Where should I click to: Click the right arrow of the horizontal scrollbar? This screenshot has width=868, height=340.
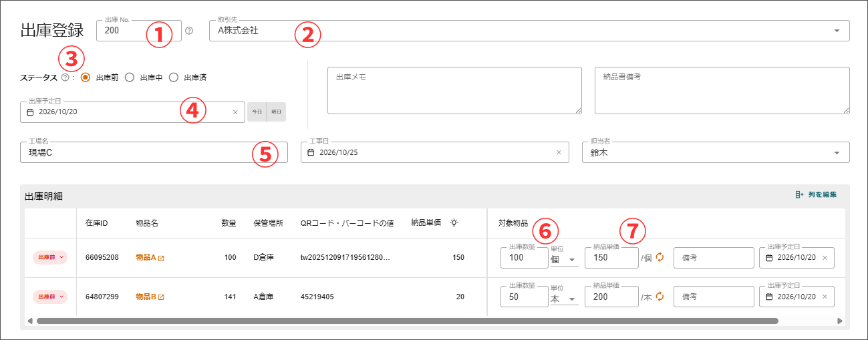point(840,321)
